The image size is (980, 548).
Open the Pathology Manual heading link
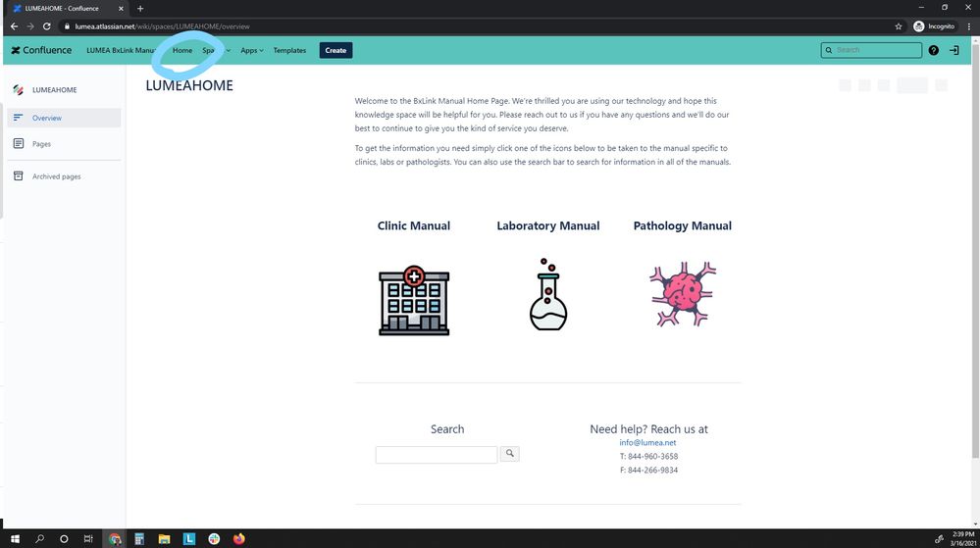[x=683, y=225]
